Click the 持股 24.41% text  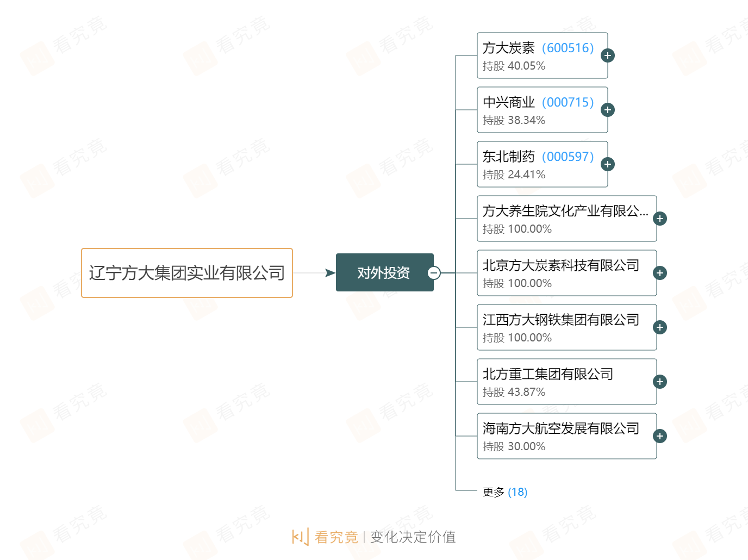pos(514,175)
